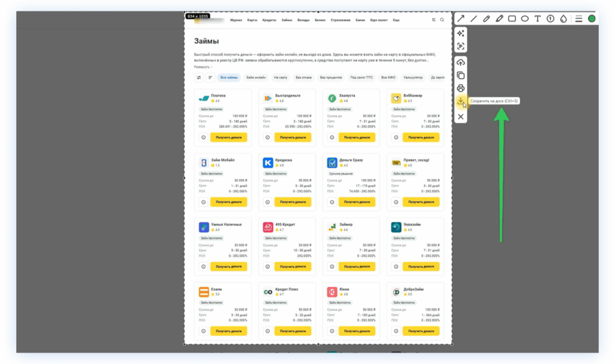This screenshot has width=615, height=364.
Task: Select the straight Line tool
Action: [474, 19]
